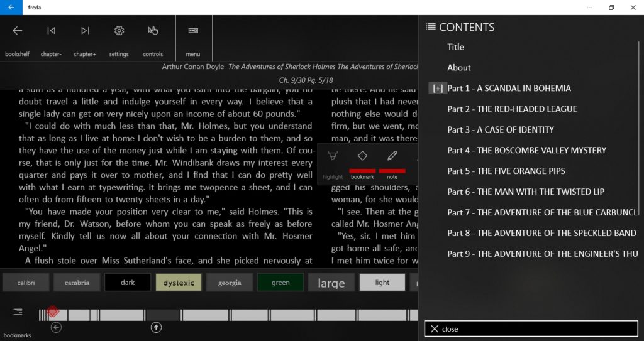Add a note with the pencil icon
The image size is (644, 341).
pyautogui.click(x=392, y=156)
